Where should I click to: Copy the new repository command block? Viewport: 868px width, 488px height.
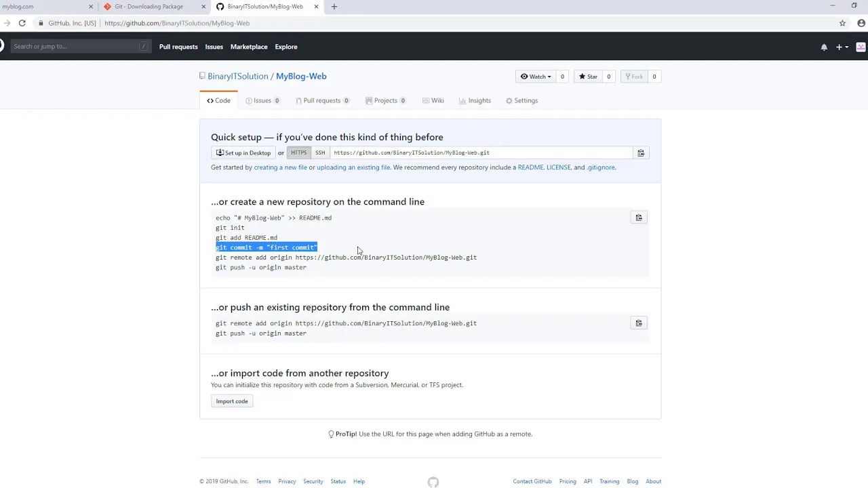638,218
